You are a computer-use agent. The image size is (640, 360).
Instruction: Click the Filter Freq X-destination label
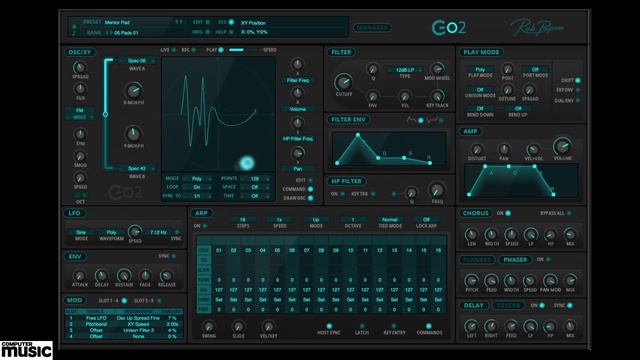click(x=298, y=80)
